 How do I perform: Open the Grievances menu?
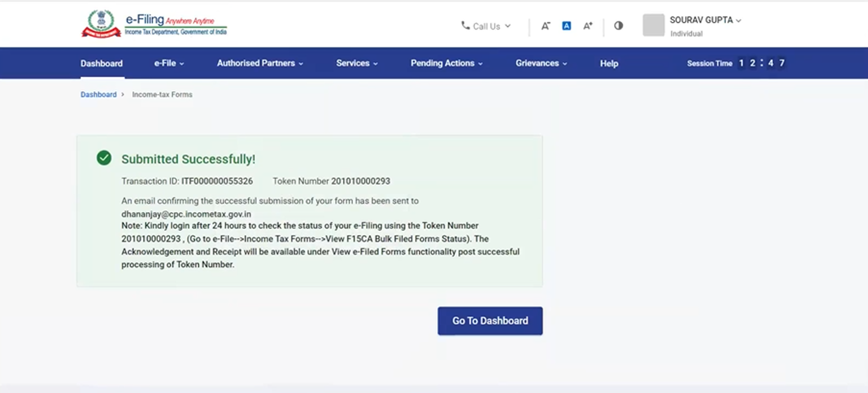[x=541, y=63]
